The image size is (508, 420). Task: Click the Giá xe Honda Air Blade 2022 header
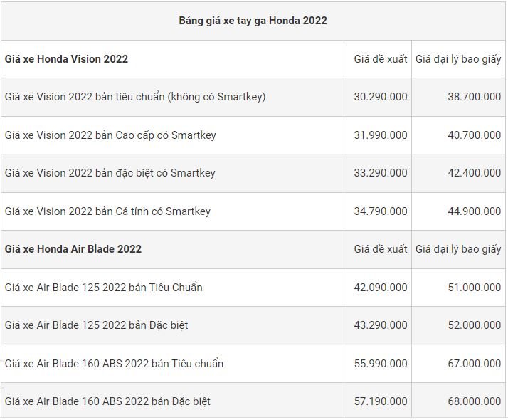73,249
